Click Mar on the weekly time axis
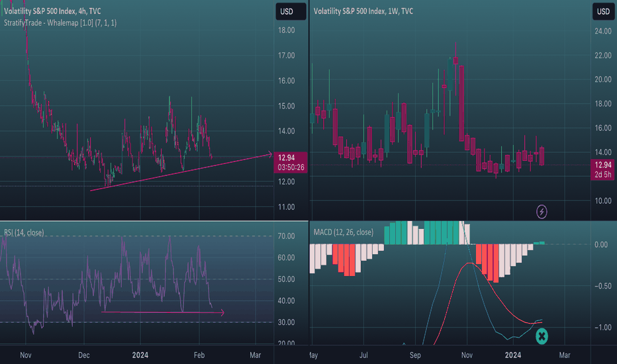This screenshot has height=364, width=617. pos(565,355)
